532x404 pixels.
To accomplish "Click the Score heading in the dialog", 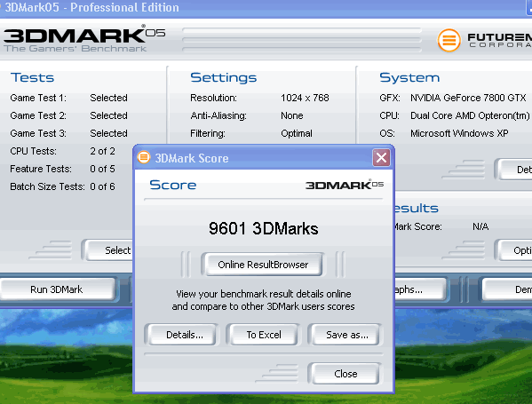I will pyautogui.click(x=172, y=185).
